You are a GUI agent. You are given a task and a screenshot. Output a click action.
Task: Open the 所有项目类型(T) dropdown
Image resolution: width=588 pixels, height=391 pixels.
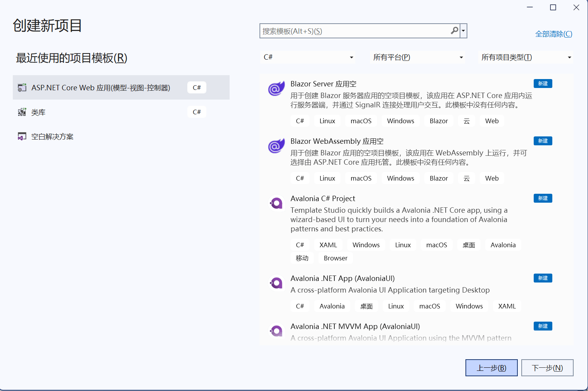pos(526,57)
